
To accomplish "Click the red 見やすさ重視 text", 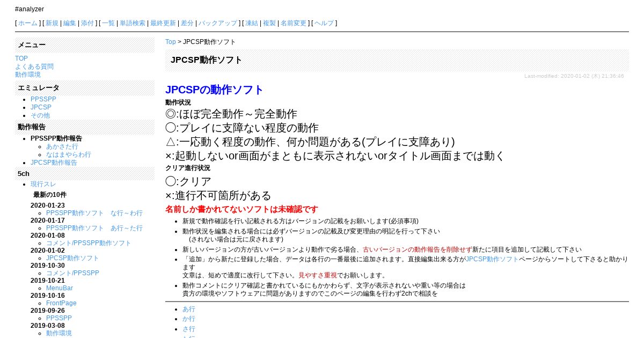I will click(318, 275).
